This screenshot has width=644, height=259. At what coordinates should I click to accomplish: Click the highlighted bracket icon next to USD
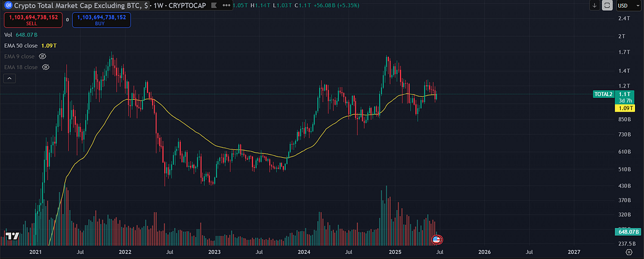tap(607, 5)
